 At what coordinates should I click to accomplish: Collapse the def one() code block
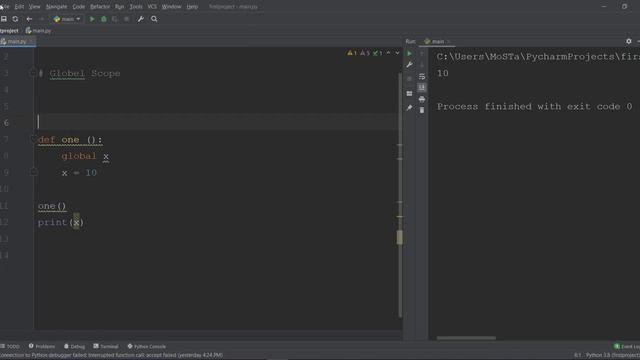34,140
